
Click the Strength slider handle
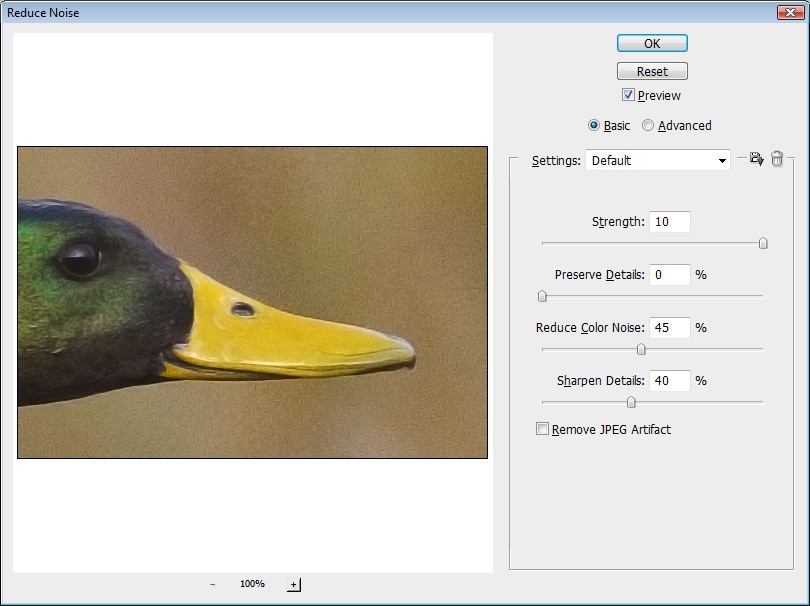(763, 243)
